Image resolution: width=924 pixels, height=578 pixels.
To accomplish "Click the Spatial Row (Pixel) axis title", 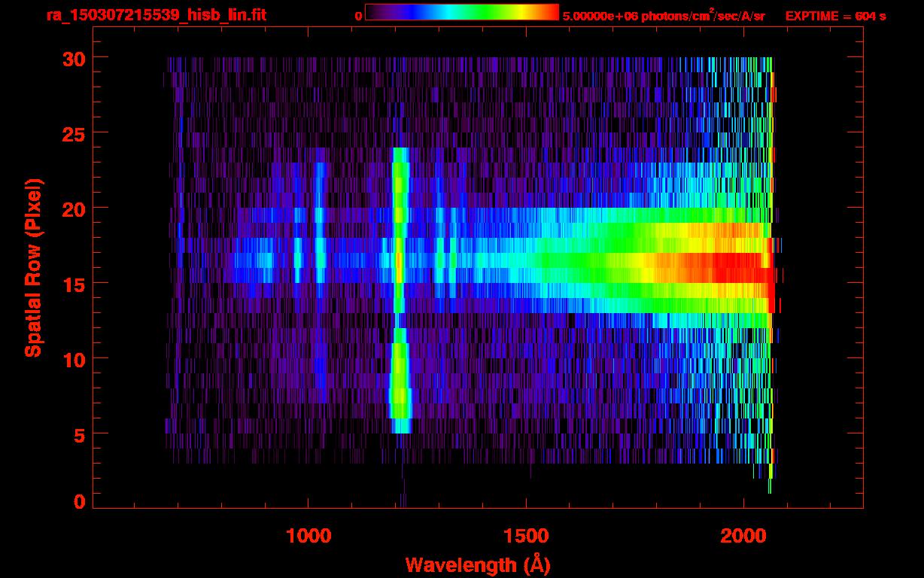I will tap(33, 268).
